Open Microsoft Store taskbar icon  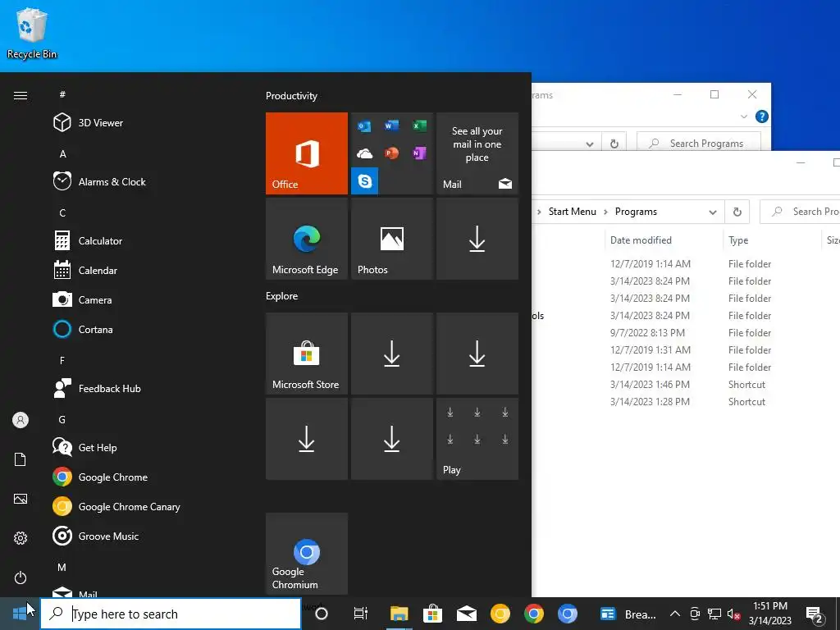pos(432,614)
